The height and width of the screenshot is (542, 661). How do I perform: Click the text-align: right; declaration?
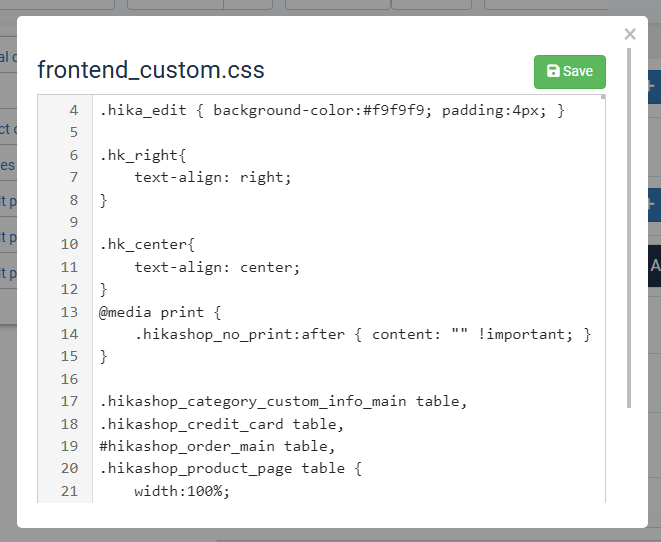[212, 177]
